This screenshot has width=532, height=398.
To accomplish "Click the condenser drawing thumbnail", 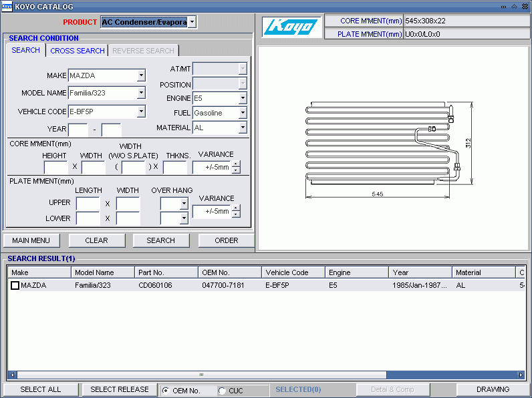I will tap(389, 149).
